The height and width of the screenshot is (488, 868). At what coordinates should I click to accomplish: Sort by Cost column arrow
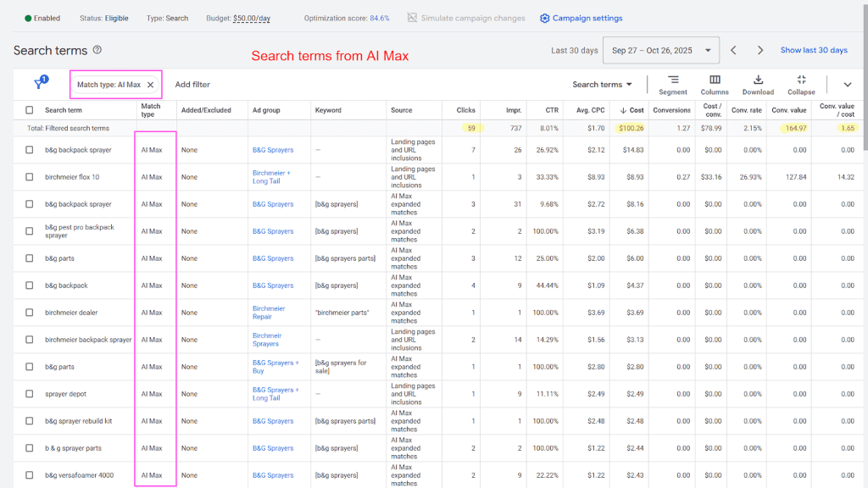coord(623,110)
